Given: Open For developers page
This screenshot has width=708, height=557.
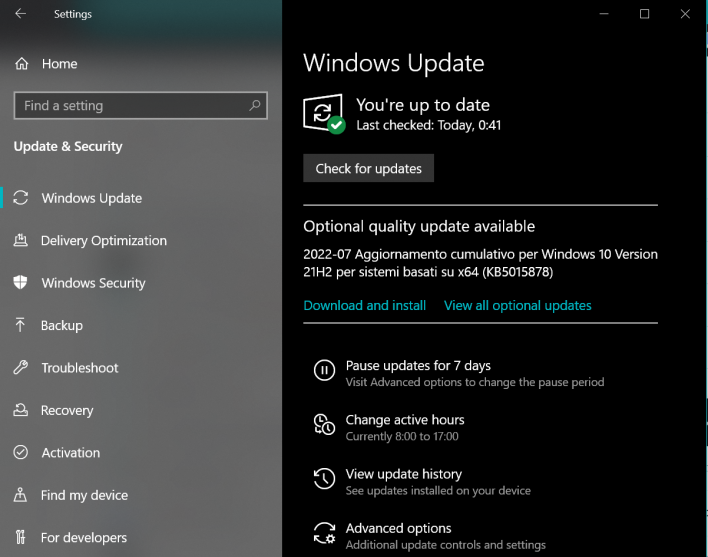Looking at the screenshot, I should click(84, 538).
